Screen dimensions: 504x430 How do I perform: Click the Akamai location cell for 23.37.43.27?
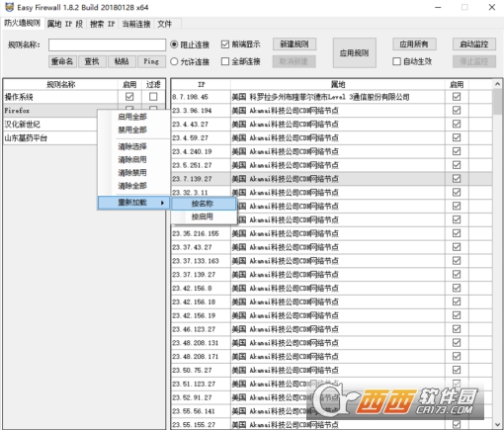tap(338, 247)
